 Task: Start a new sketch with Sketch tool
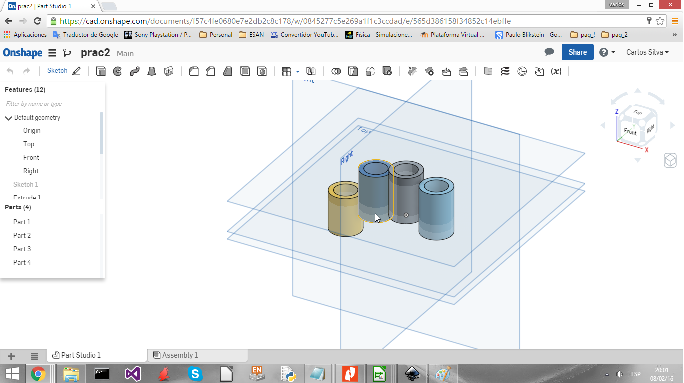pyautogui.click(x=64, y=71)
